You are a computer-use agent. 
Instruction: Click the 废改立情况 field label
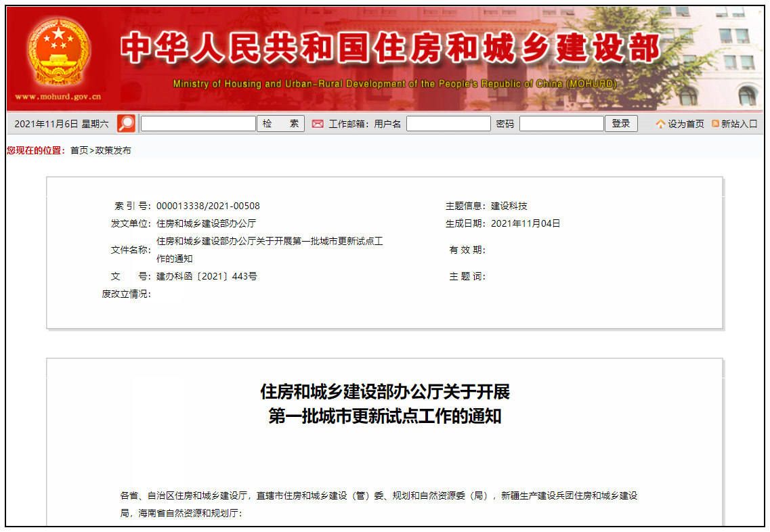[x=126, y=294]
